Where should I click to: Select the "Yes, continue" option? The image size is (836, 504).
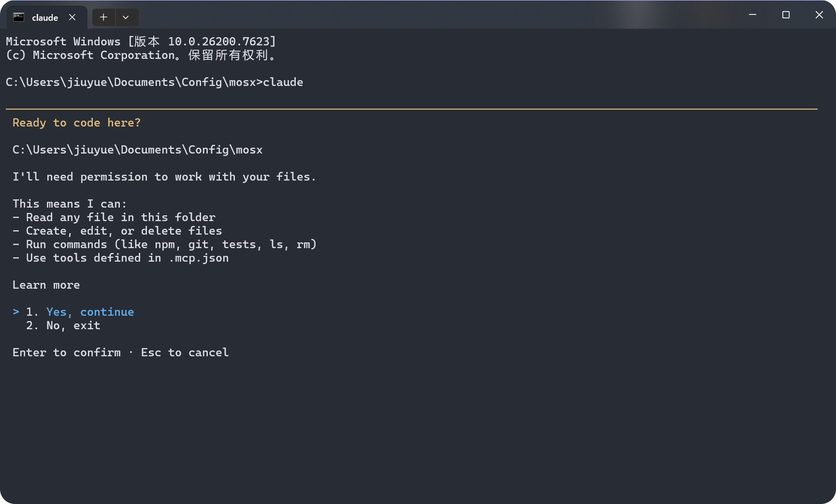point(90,312)
